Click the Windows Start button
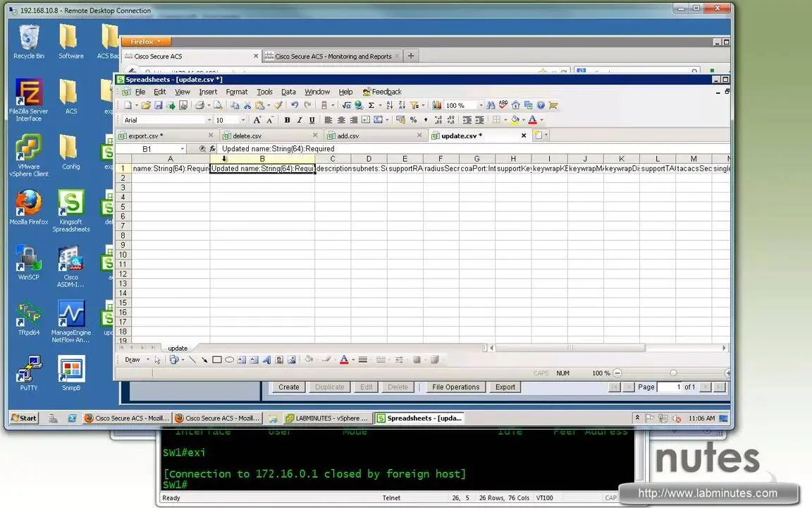Screen dimensions: 812x508 pos(25,418)
